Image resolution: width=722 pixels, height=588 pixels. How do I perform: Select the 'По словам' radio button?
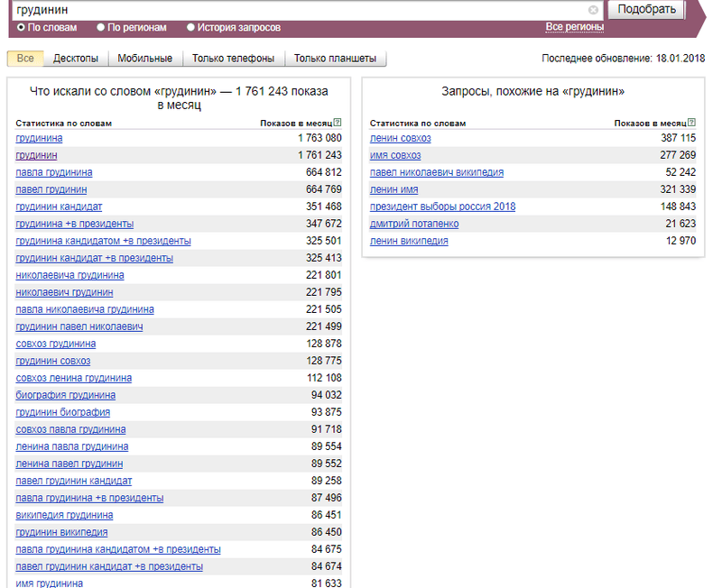click(21, 28)
